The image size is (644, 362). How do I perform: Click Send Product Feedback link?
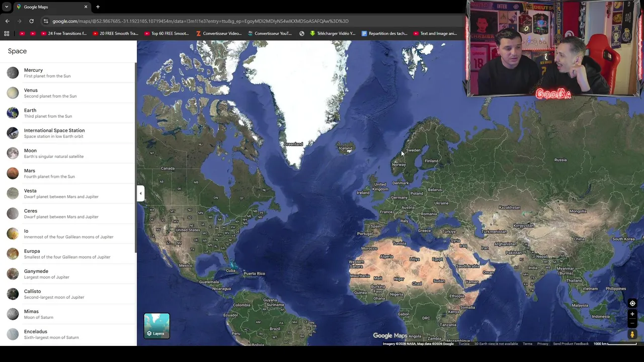click(x=571, y=344)
